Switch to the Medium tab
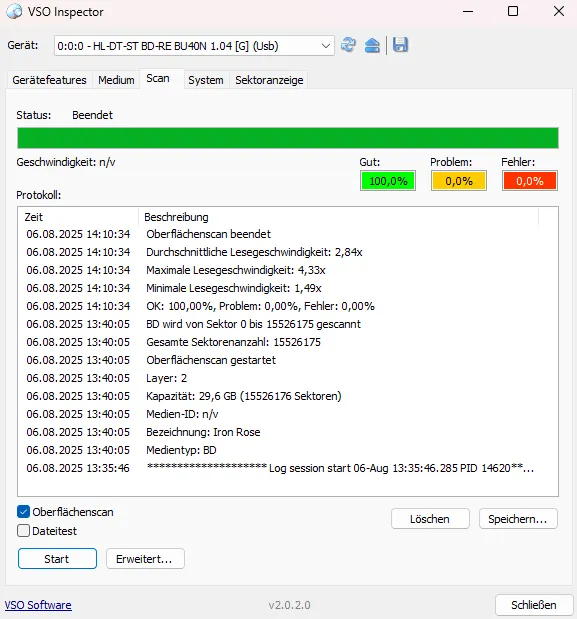 coord(116,80)
